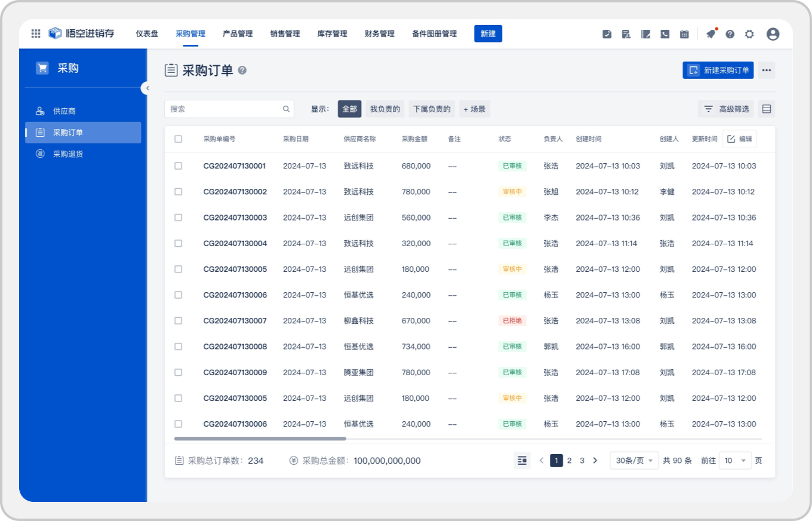Screen dimensions: 812x521
Task: Check the box next to CG202407130007
Action: coord(178,320)
